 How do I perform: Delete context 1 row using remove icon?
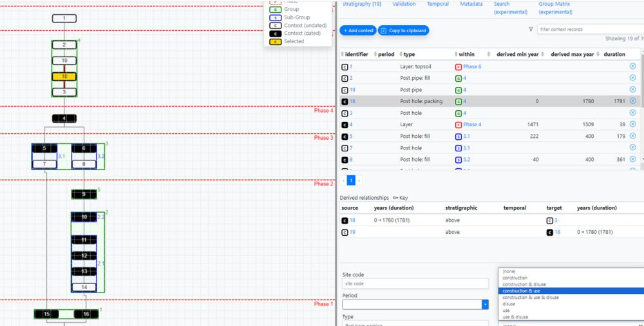(632, 66)
